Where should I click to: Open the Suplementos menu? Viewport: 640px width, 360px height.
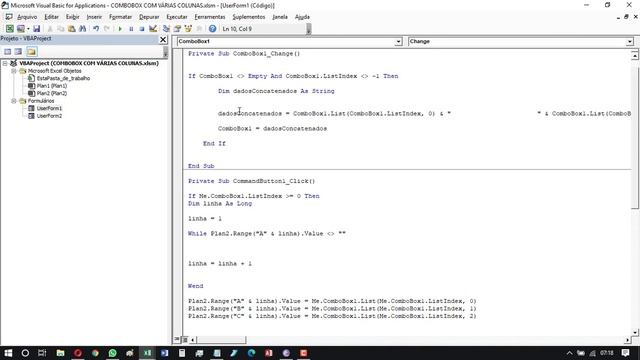[x=249, y=17]
